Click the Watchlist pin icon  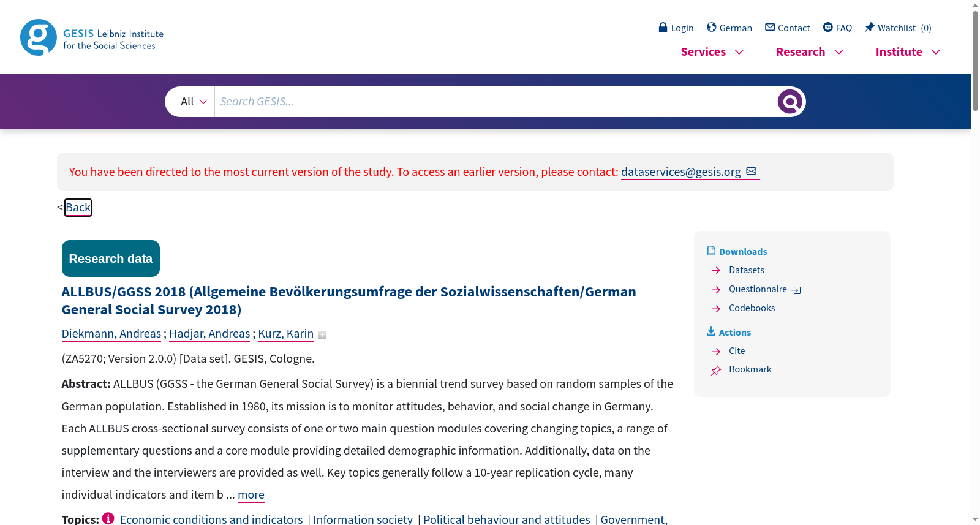(x=870, y=28)
